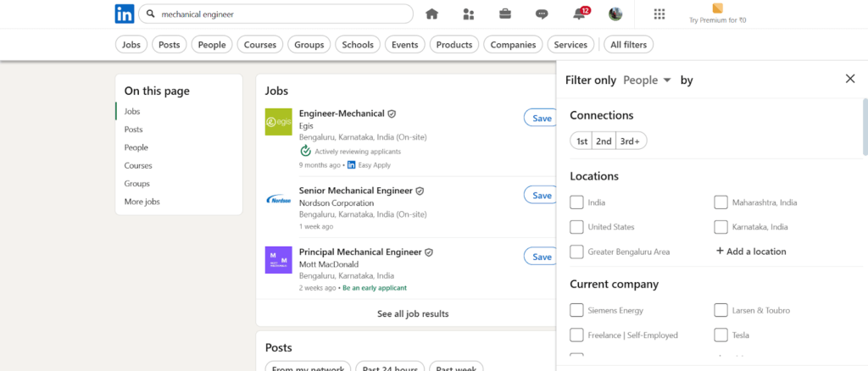Open the My Network icon

click(x=469, y=14)
